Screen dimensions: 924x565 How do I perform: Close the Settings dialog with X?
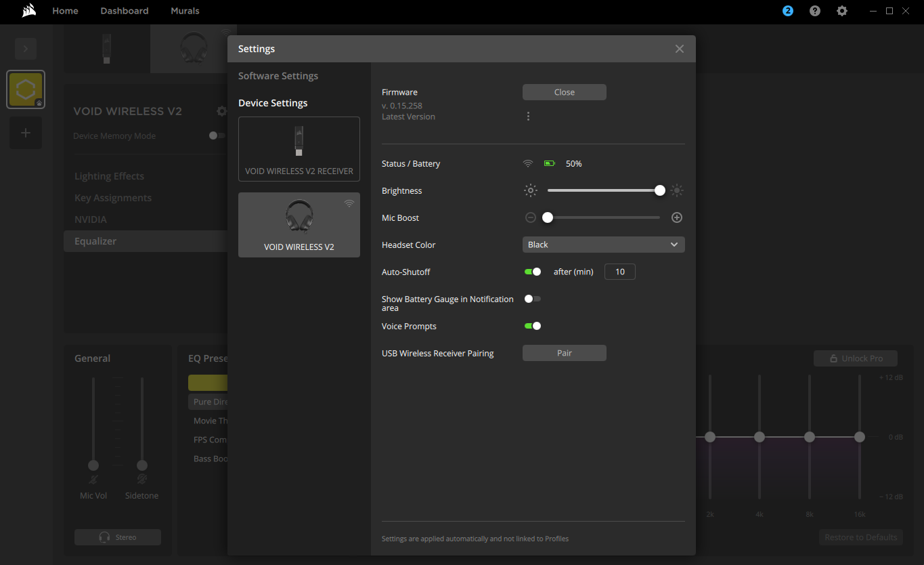pos(680,49)
